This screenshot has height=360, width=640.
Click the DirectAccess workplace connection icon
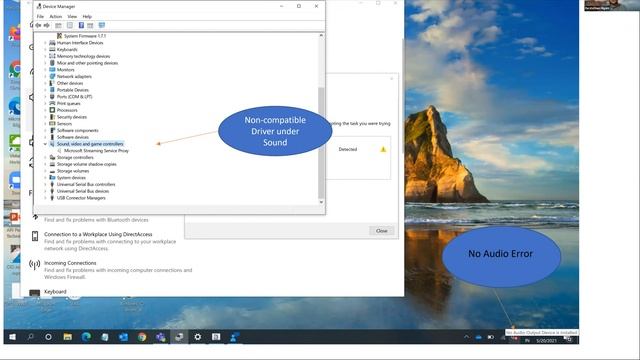pyautogui.click(x=35, y=236)
